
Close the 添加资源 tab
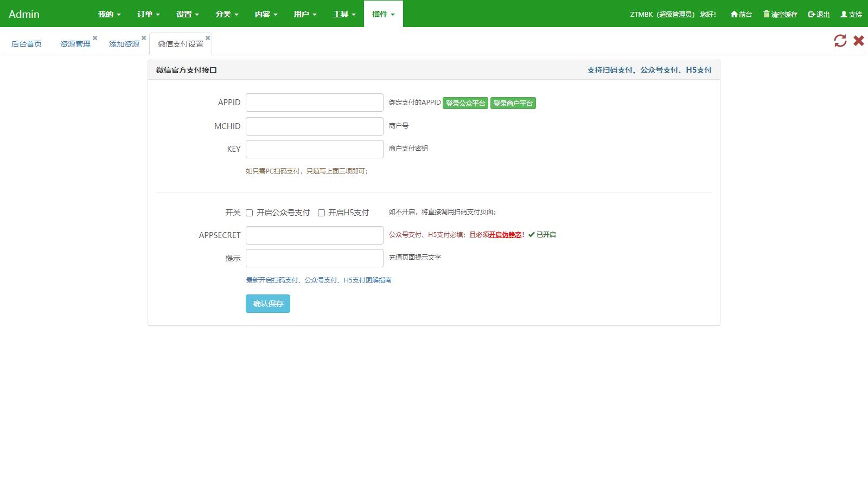click(x=143, y=38)
